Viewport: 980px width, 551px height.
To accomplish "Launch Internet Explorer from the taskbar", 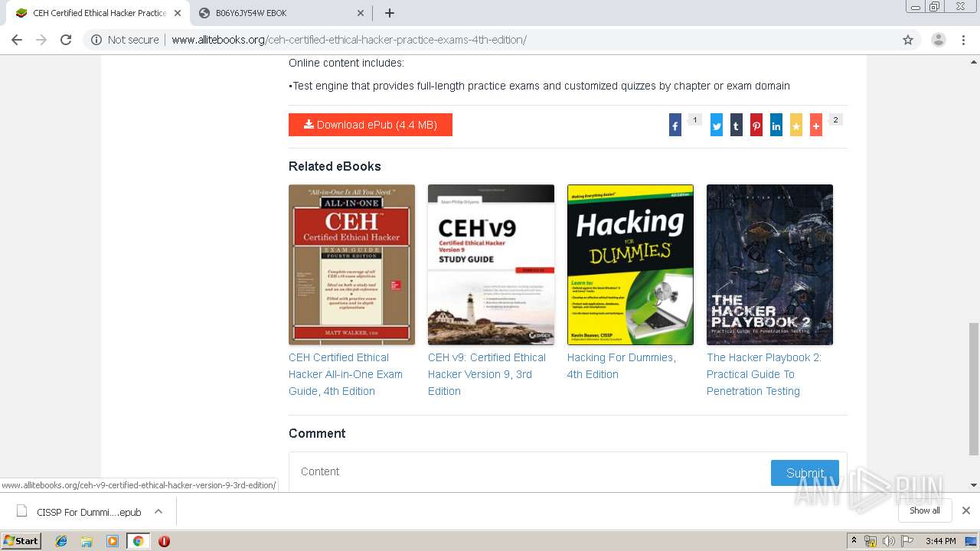I will [x=61, y=541].
